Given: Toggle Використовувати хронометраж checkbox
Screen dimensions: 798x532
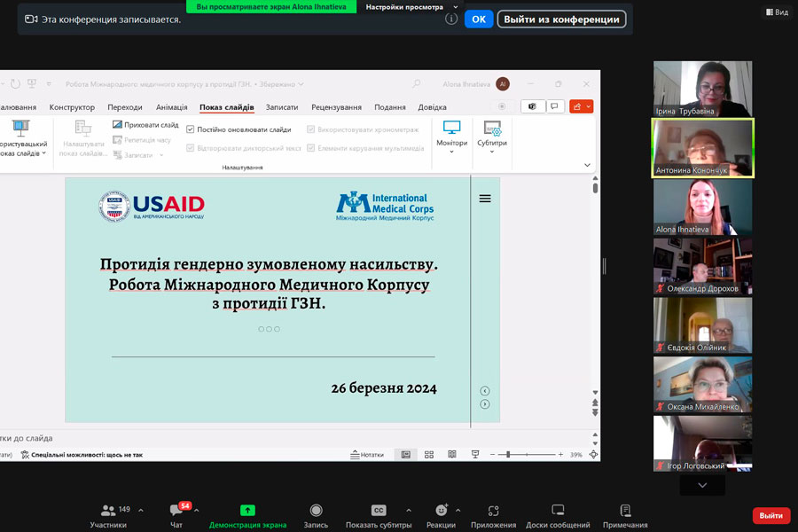Looking at the screenshot, I should click(311, 129).
